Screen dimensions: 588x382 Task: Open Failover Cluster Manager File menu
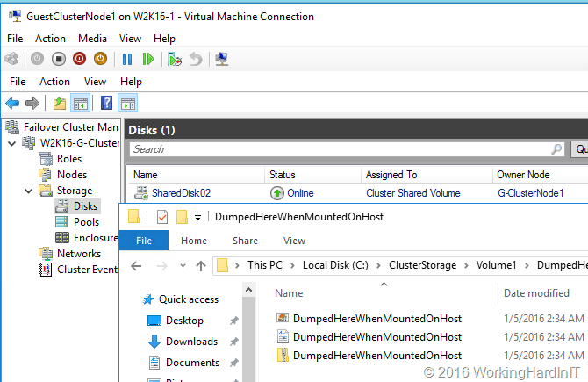coord(18,82)
